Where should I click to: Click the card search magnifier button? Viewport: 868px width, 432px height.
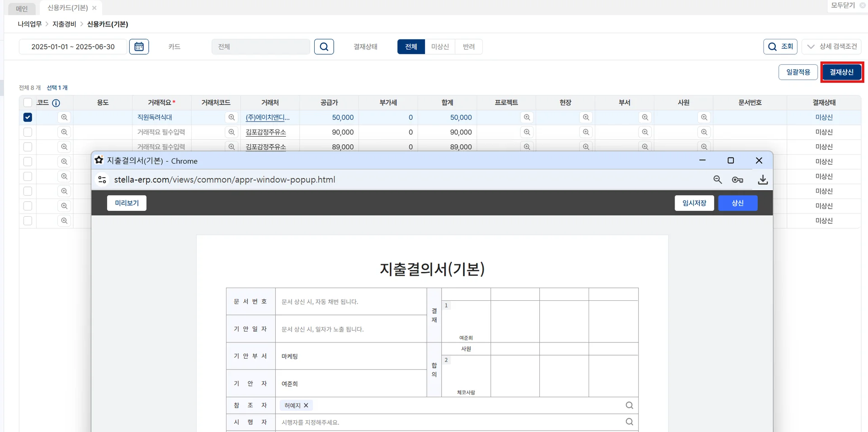coord(324,47)
